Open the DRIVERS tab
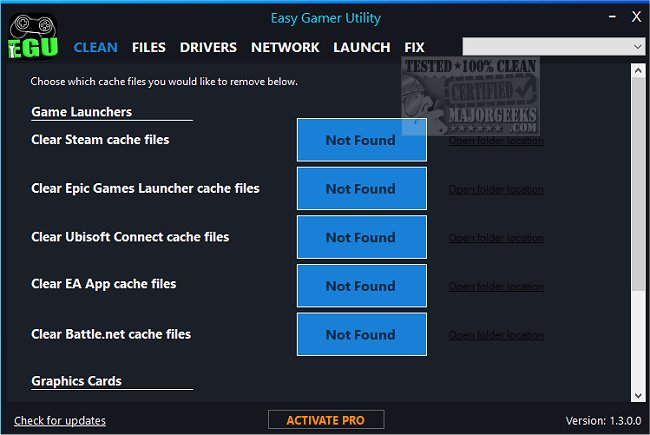The image size is (650, 435). (208, 47)
